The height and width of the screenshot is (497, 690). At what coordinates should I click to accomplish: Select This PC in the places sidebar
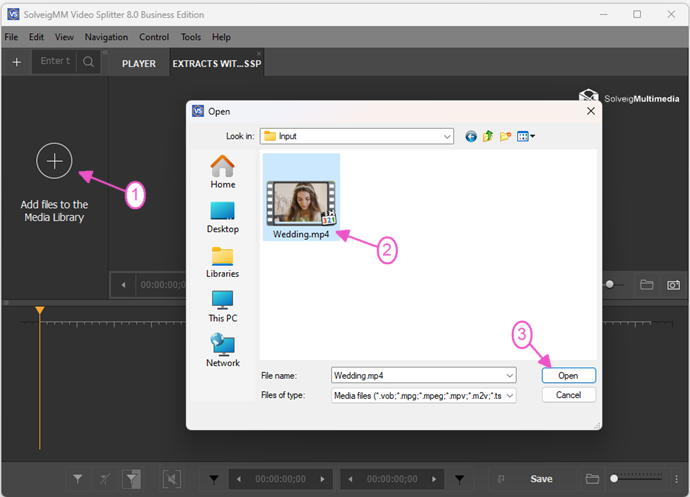coord(223,307)
